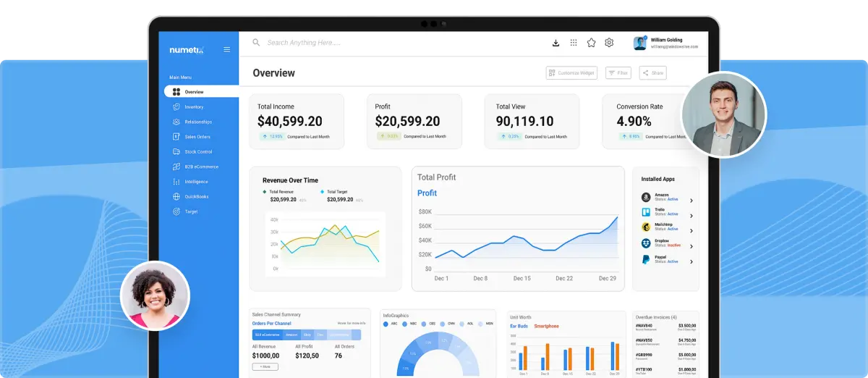Click the Amazon app icon
This screenshot has height=378, width=868.
point(646,198)
